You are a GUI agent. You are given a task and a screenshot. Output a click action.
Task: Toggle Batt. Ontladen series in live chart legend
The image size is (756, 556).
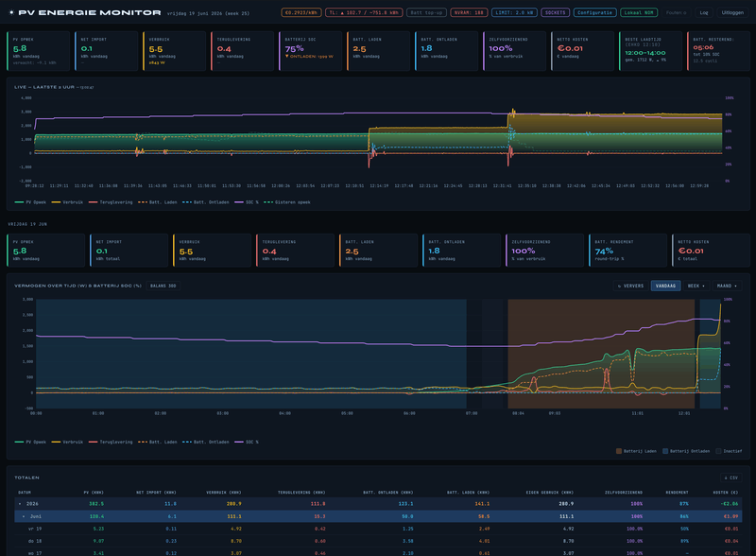[x=206, y=202]
